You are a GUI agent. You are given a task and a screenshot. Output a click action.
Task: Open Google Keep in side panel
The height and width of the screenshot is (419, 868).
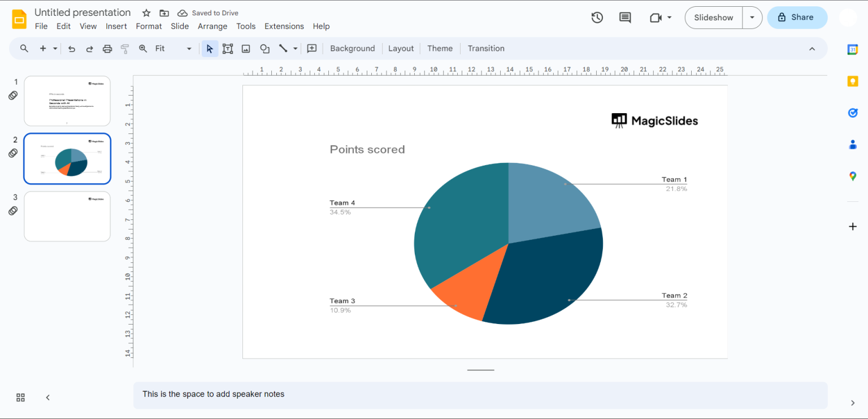pos(853,81)
